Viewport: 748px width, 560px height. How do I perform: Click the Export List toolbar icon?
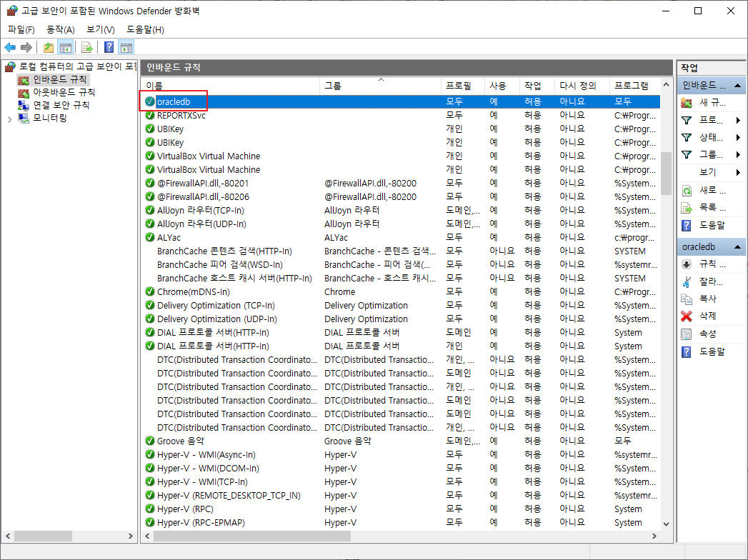pos(87,47)
